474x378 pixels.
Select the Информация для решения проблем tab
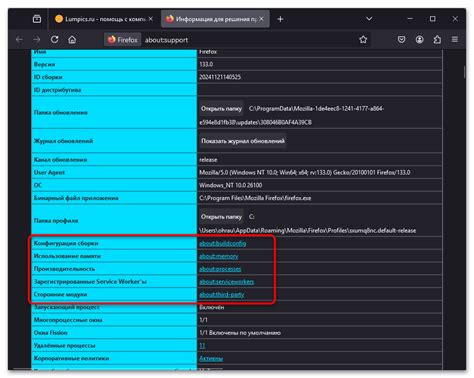click(x=215, y=19)
